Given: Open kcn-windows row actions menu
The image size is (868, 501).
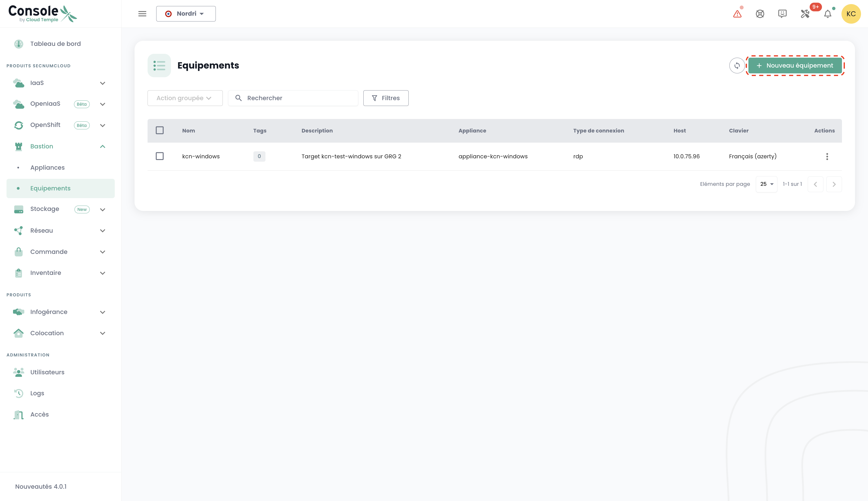Looking at the screenshot, I should point(827,157).
